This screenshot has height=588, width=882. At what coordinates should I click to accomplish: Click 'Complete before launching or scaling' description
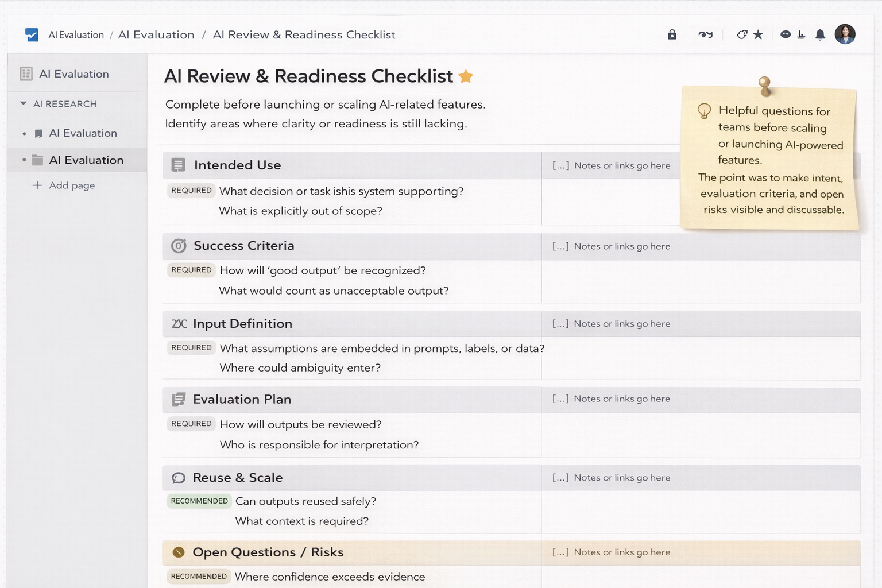(326, 105)
